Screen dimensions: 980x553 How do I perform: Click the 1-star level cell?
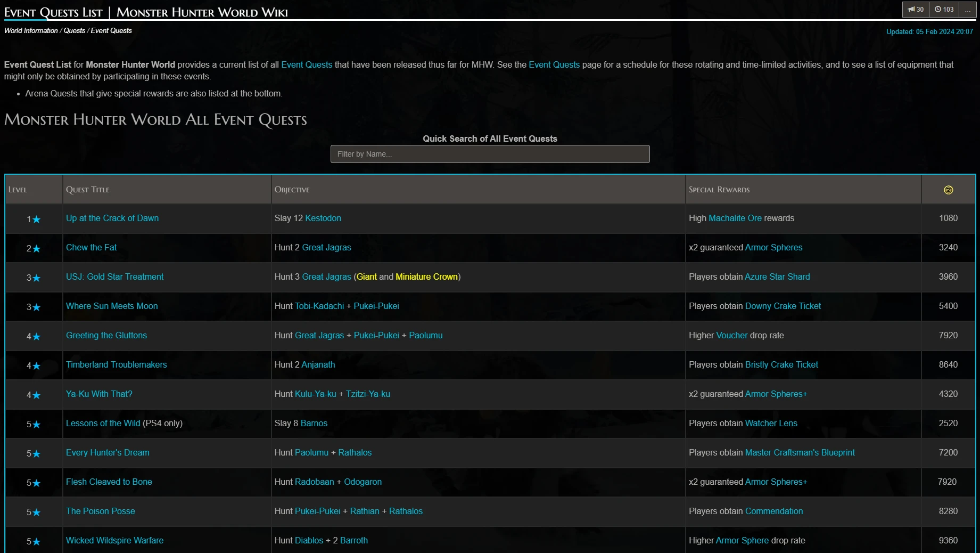tap(34, 218)
